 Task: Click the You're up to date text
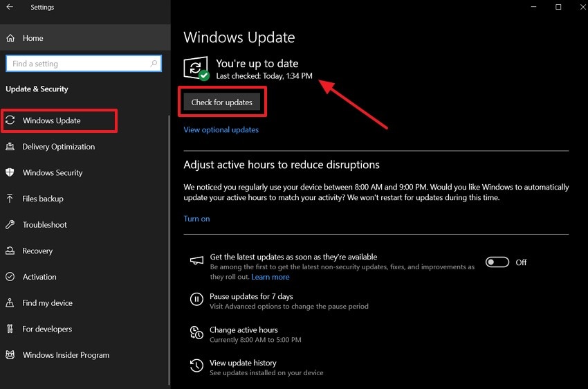click(x=257, y=64)
